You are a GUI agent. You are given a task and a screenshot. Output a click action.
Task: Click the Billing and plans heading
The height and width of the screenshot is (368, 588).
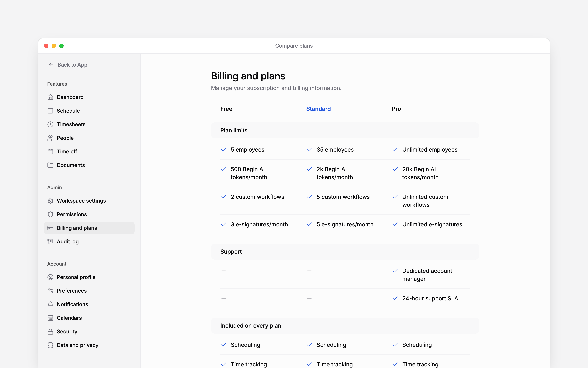(x=248, y=76)
